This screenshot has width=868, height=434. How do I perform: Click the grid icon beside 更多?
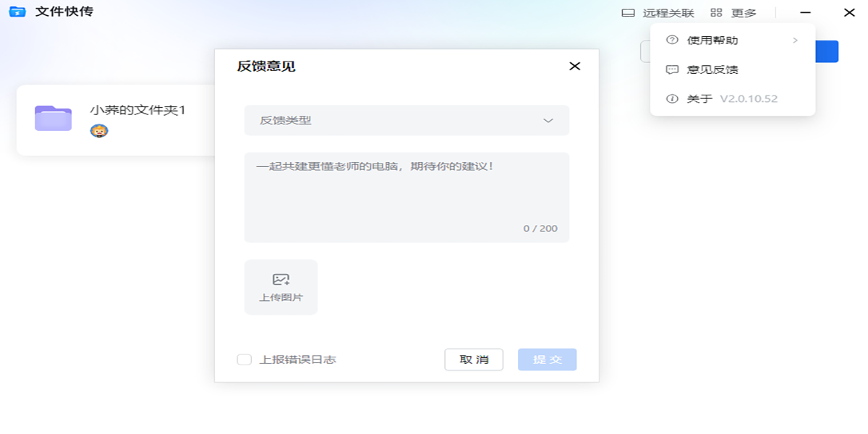click(715, 12)
